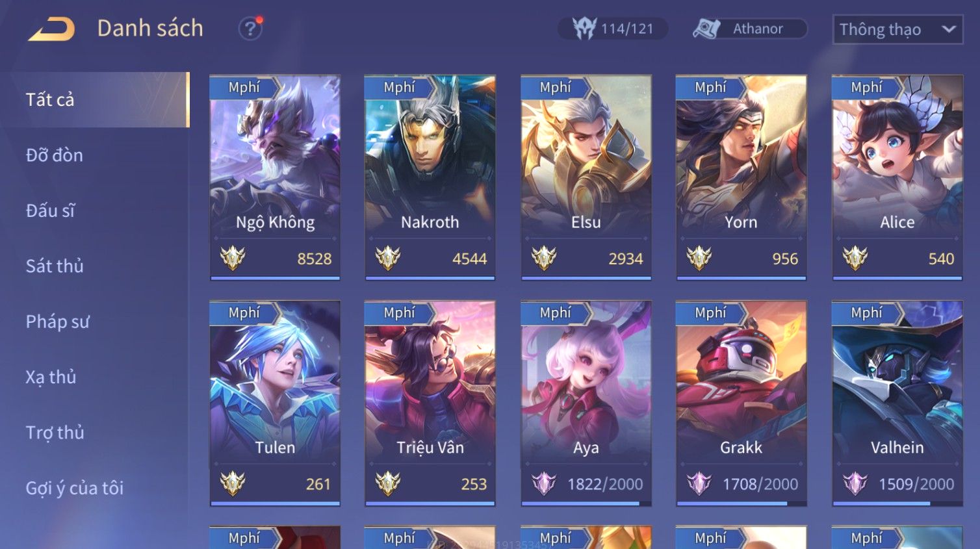
Task: Click Valhein's mastery progress bar 1509/2000
Action: [x=897, y=503]
